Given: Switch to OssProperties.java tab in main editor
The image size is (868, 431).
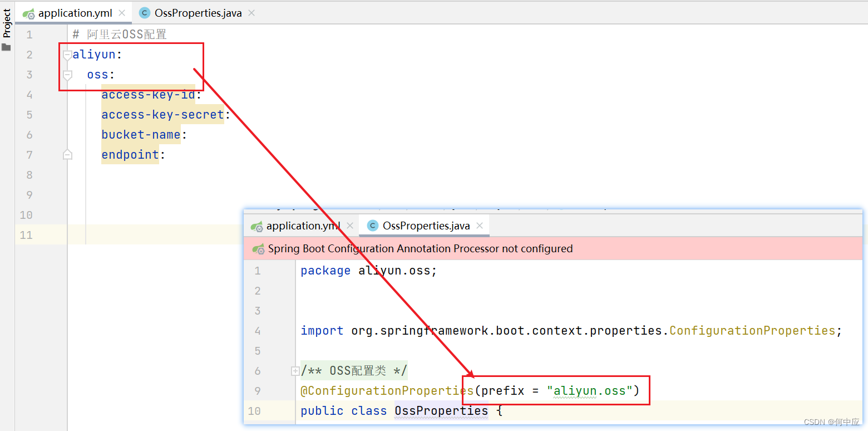Looking at the screenshot, I should [x=198, y=13].
